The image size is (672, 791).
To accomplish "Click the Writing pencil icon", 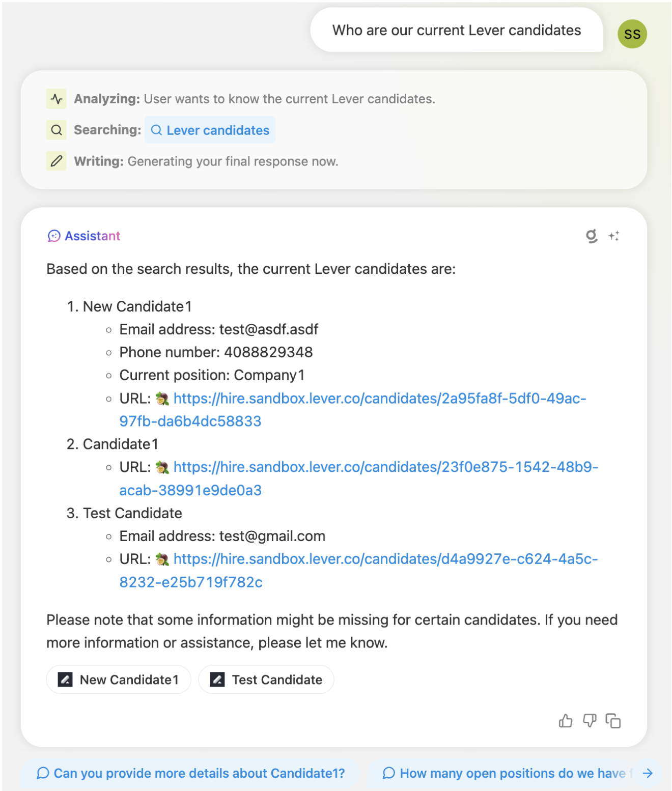I will (57, 161).
